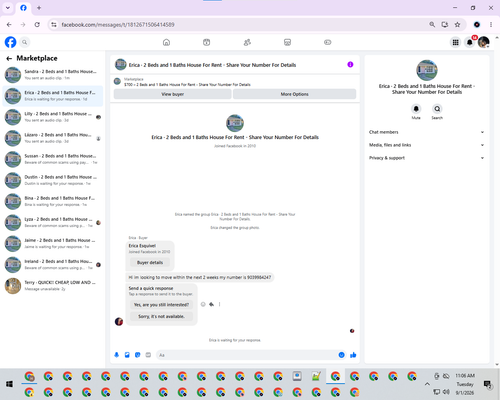
Task: Open the notifications bell icon
Action: [470, 42]
